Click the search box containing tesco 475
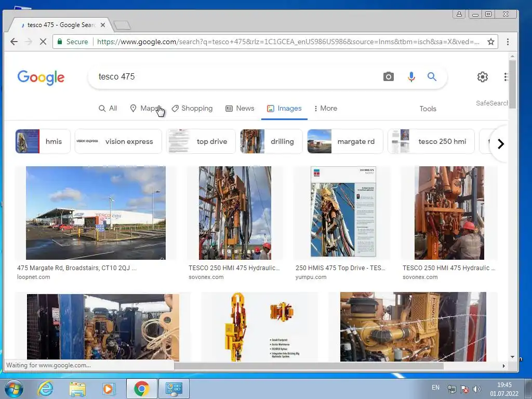The width and height of the screenshot is (532, 399). (237, 77)
